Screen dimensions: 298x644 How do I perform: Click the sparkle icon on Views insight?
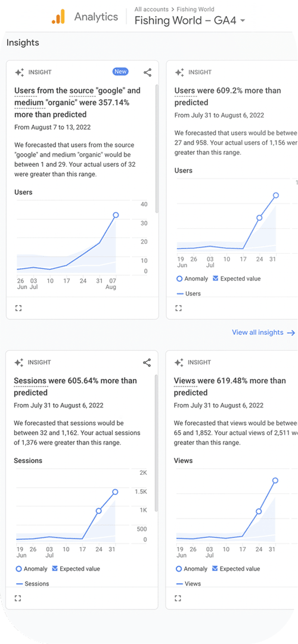point(179,363)
